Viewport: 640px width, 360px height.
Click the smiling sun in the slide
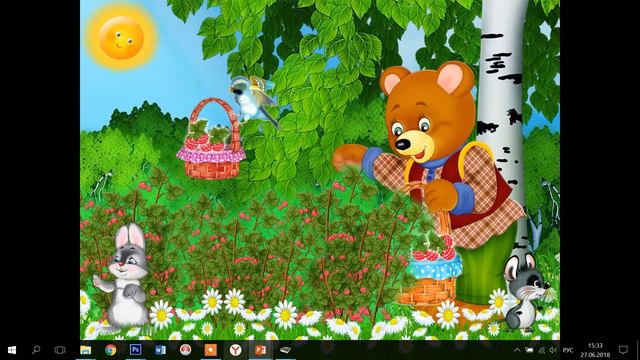click(x=121, y=38)
